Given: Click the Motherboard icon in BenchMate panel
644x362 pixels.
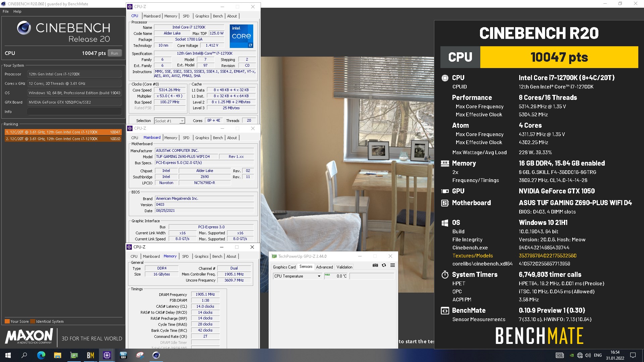Looking at the screenshot, I should click(445, 203).
